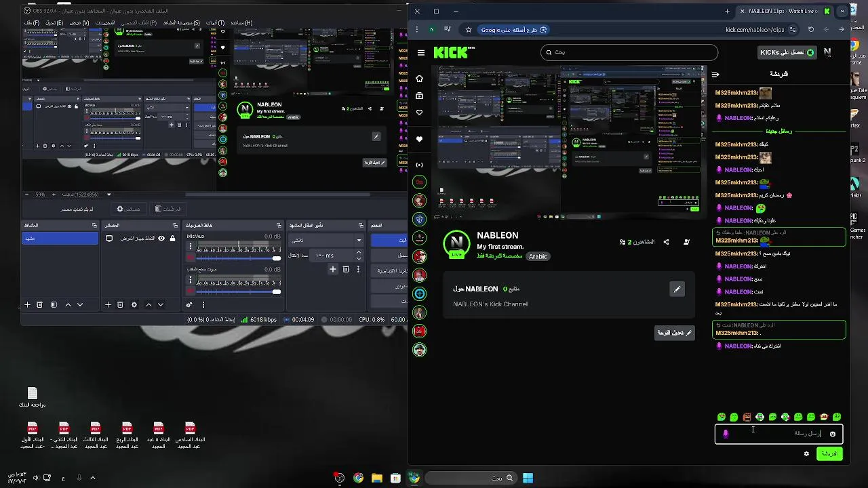
Task: Open the OBS Edit menu (E)
Action: tap(54, 22)
